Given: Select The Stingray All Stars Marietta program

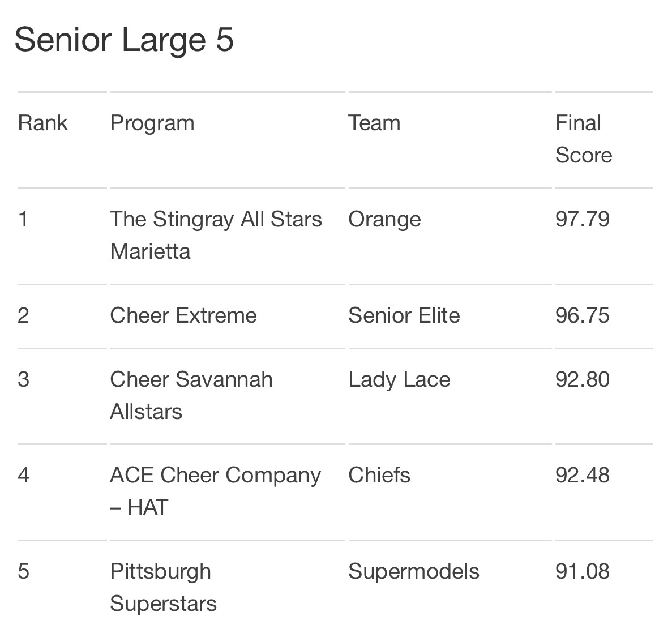Looking at the screenshot, I should click(216, 236).
